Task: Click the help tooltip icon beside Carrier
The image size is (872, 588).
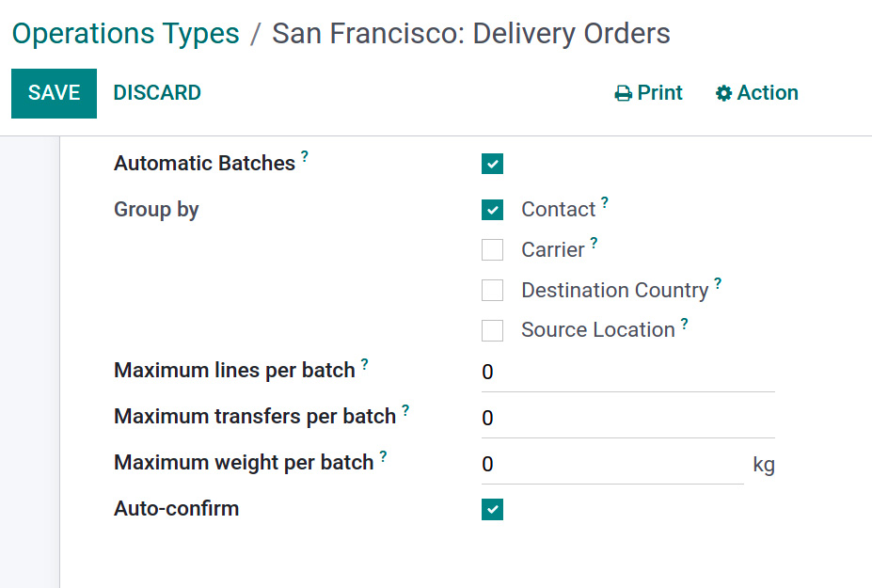Action: (x=594, y=243)
